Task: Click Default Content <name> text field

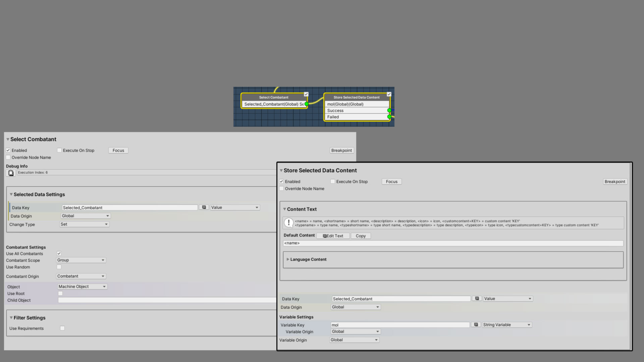Action: tap(453, 243)
